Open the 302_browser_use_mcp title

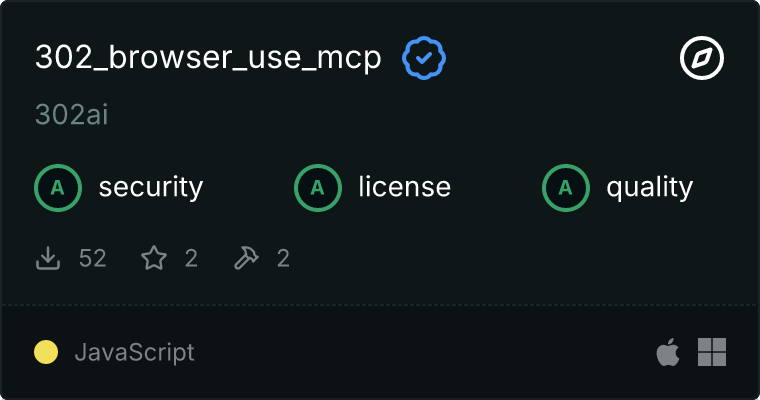pos(208,58)
